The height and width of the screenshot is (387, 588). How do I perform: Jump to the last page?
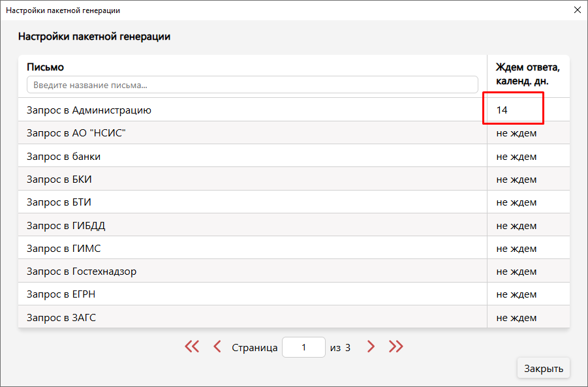[x=396, y=347]
